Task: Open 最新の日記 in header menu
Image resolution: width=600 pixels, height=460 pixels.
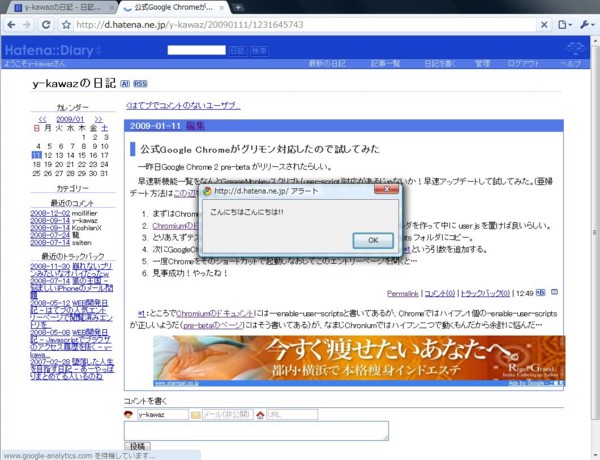Action: pyautogui.click(x=327, y=64)
